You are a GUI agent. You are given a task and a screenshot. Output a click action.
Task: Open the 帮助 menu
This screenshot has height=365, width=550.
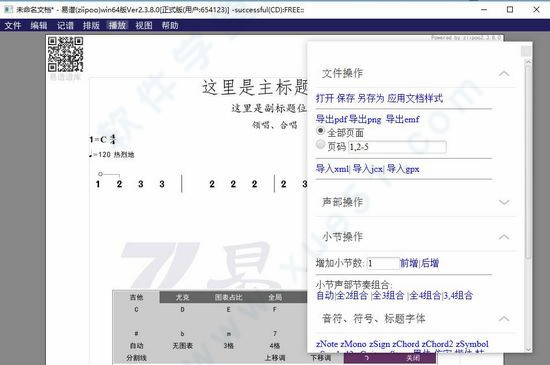pos(170,26)
